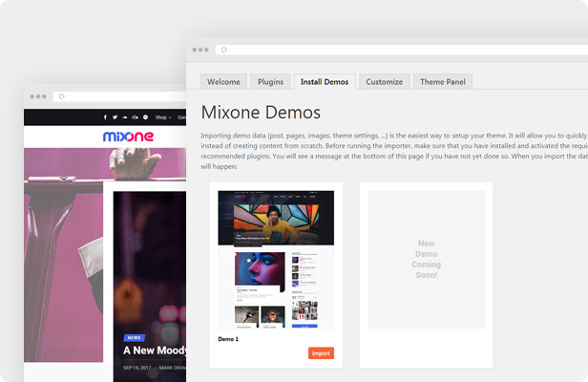Click the SEP 16, 2017 post date
588x382 pixels.
click(x=136, y=368)
